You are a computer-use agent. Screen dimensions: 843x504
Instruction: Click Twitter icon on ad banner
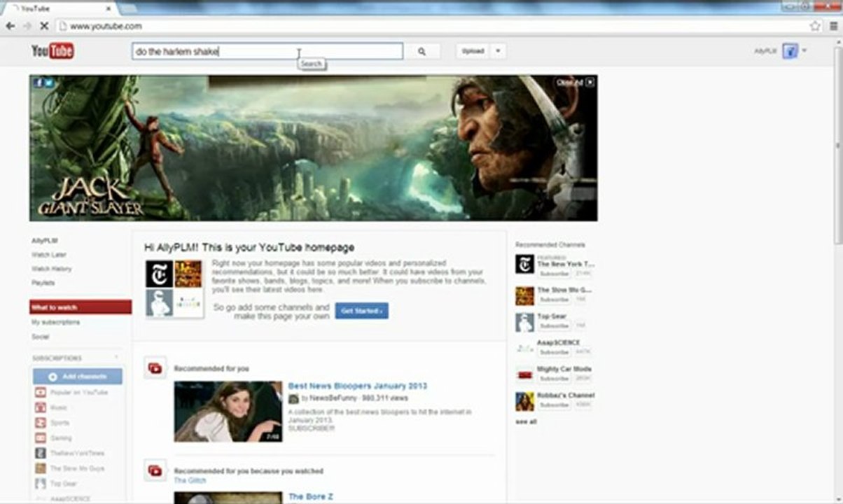click(49, 83)
